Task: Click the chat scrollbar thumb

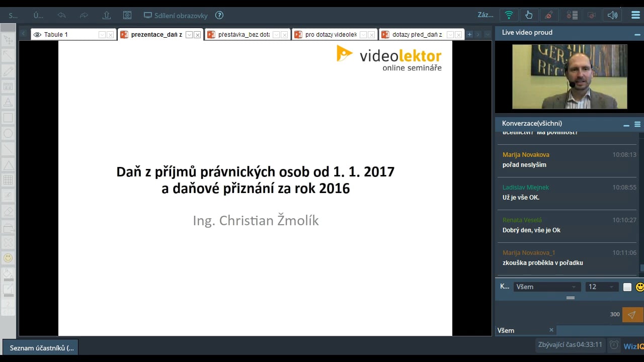Action: point(641,268)
